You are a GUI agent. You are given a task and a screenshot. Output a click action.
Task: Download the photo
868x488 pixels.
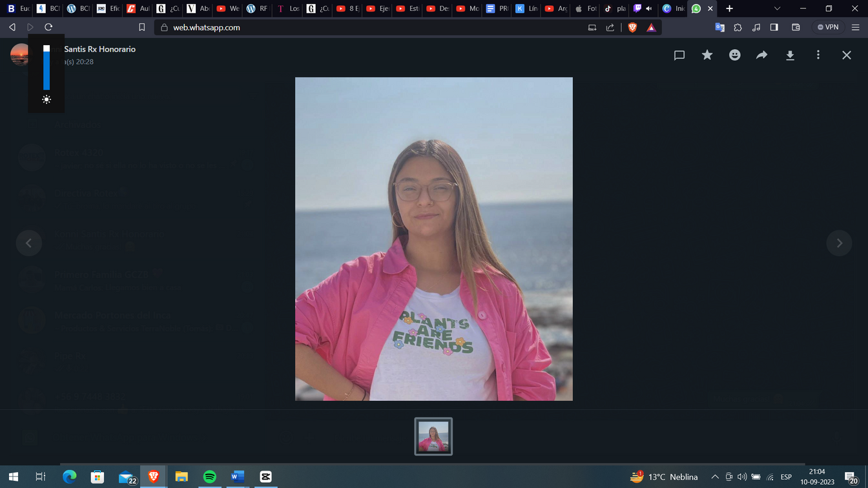(790, 56)
